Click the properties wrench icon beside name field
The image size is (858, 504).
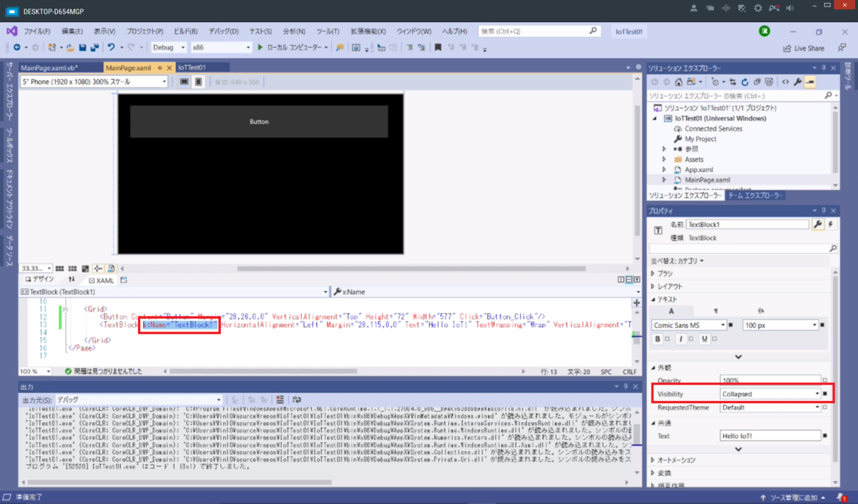[x=818, y=224]
